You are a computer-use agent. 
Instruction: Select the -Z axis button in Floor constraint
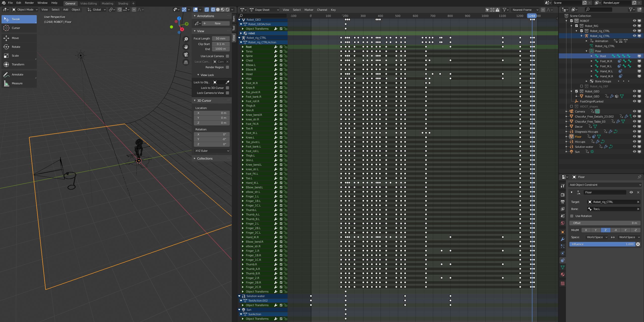click(635, 230)
